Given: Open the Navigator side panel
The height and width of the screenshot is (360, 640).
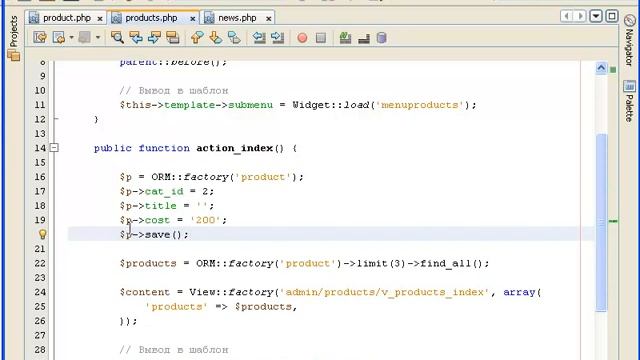Looking at the screenshot, I should tap(629, 41).
